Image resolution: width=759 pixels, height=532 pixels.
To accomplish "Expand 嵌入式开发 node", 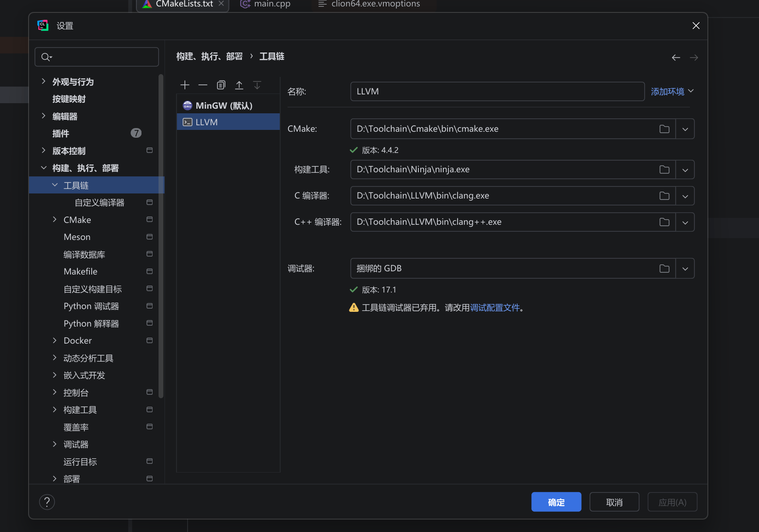I will (55, 375).
